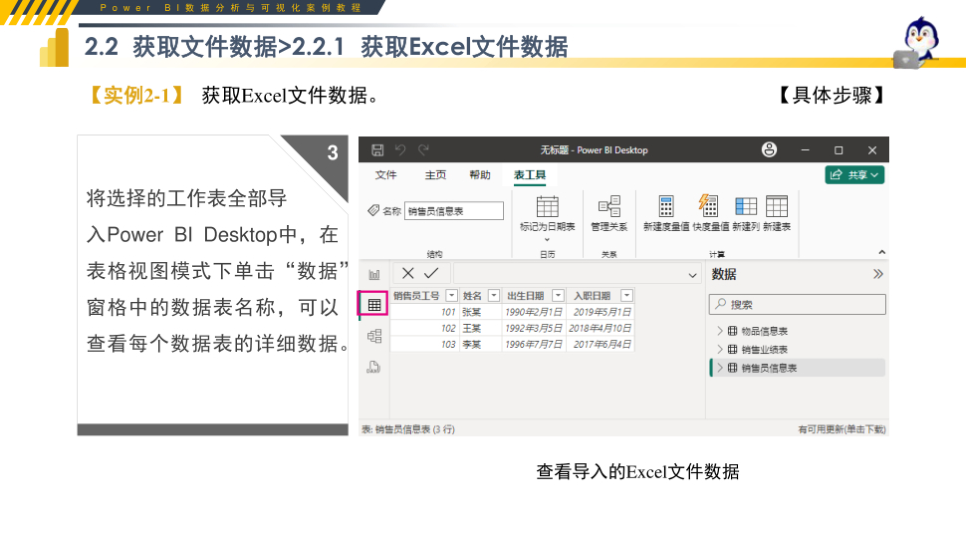Viewport: 966px width, 544px height.
Task: Click 入职日期 column header
Action: pos(600,296)
